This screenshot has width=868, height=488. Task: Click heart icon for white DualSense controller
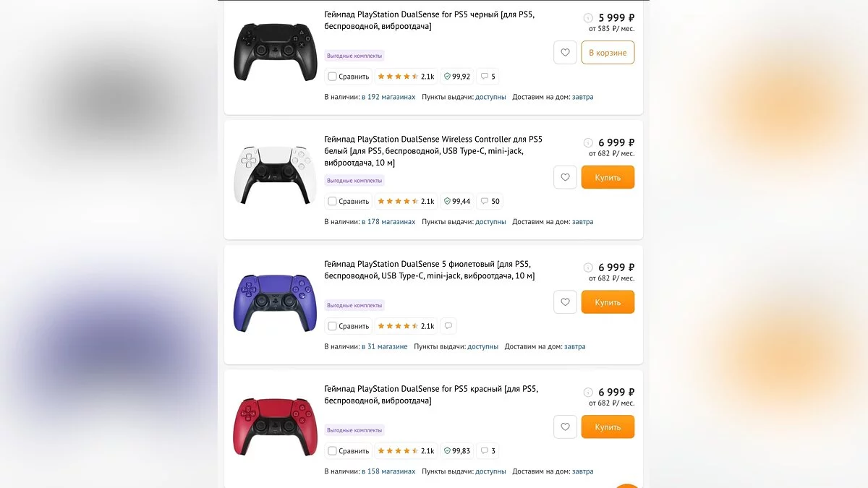(x=565, y=177)
